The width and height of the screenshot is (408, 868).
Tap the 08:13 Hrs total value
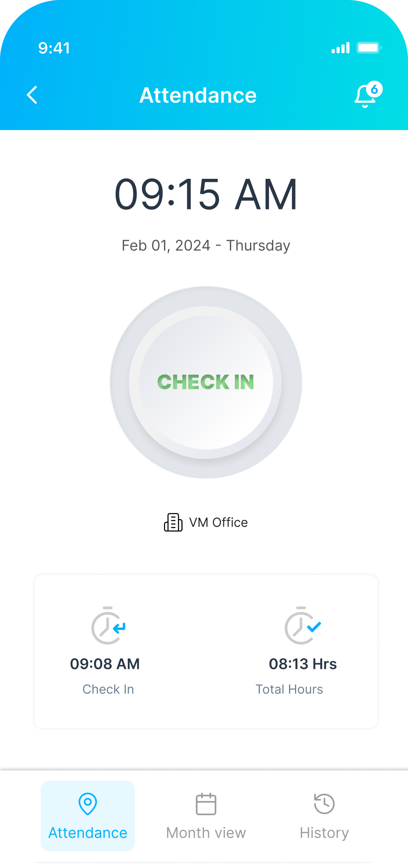[x=303, y=664]
